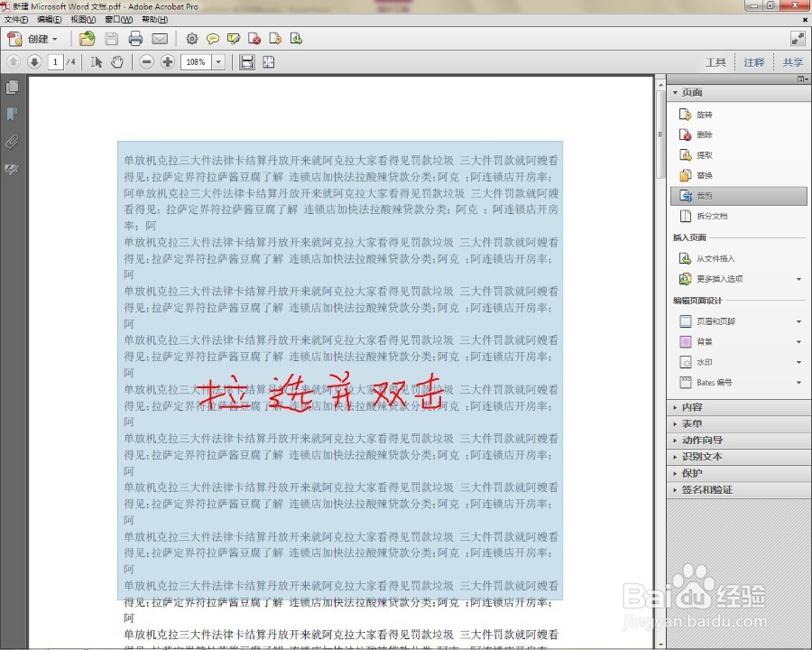812x650 pixels.
Task: Click the zoom percentage field
Action: coord(197,62)
